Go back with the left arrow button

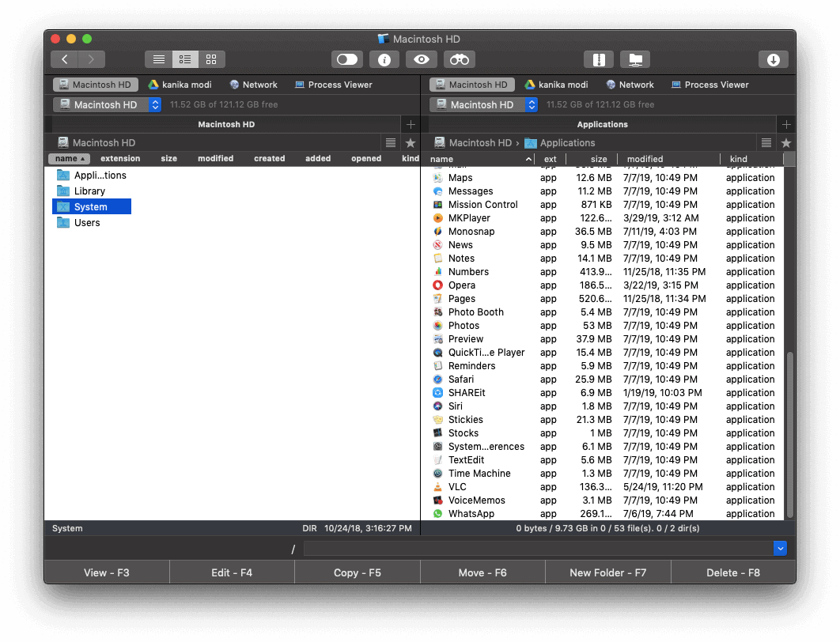coord(65,59)
